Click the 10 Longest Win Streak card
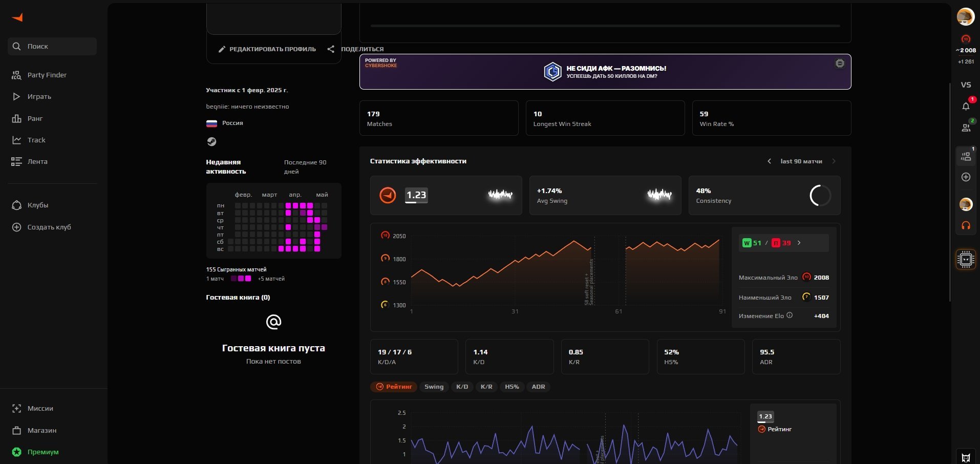Screen dimensions: 980x464 605,118
